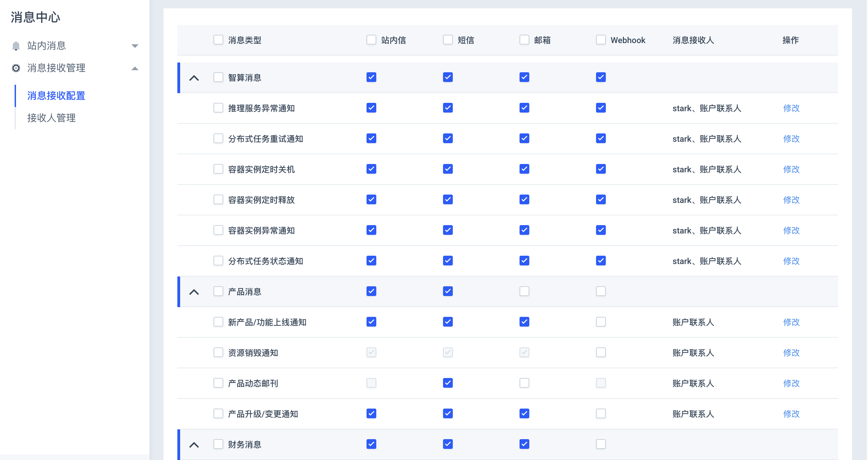Open 接收人管理 menu item
The image size is (868, 460).
tap(51, 118)
